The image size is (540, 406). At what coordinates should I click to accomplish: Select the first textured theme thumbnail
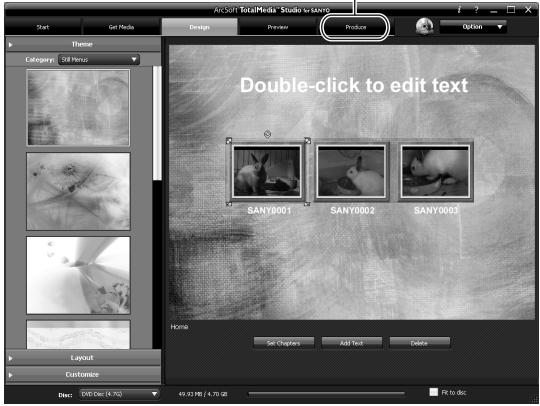78,107
